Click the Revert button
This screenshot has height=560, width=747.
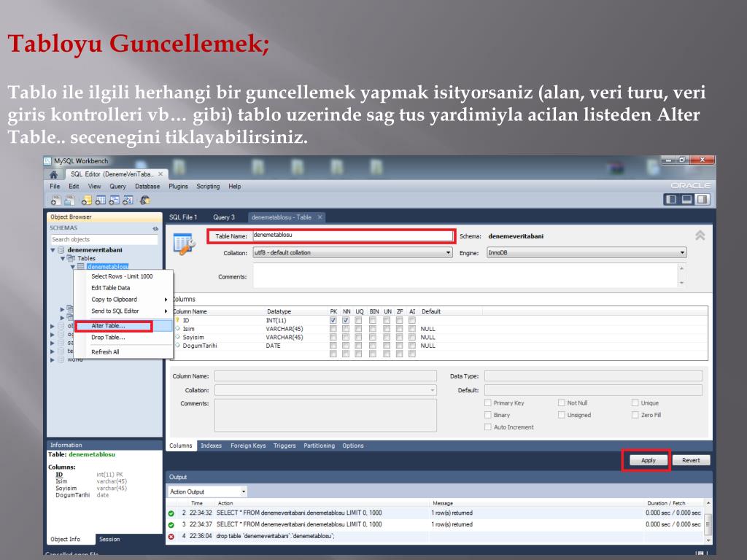tap(691, 461)
